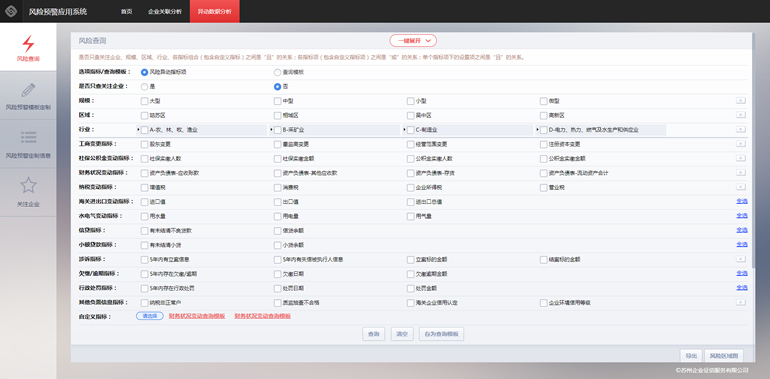Enable the 股东变更 checkbox

pos(144,144)
